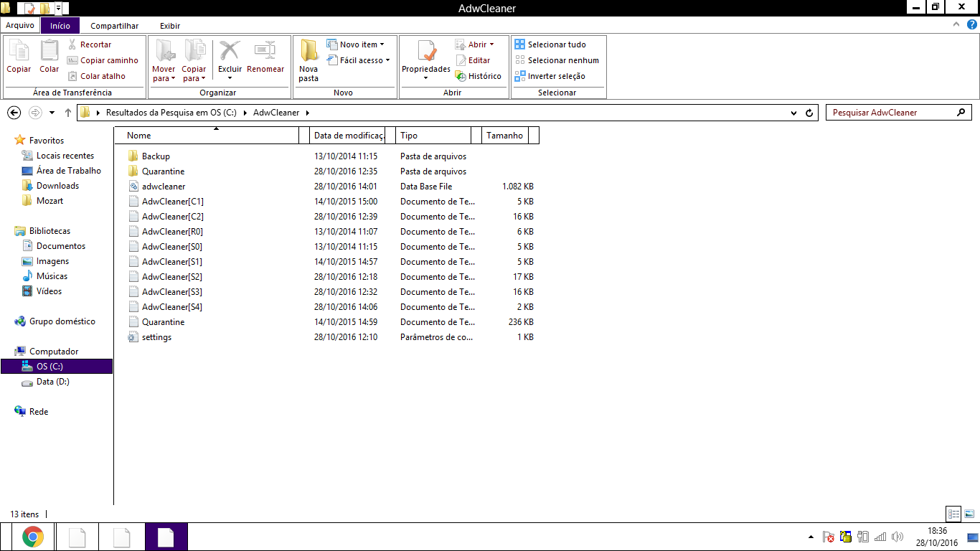Open the Abrir dropdown
980x551 pixels.
475,44
